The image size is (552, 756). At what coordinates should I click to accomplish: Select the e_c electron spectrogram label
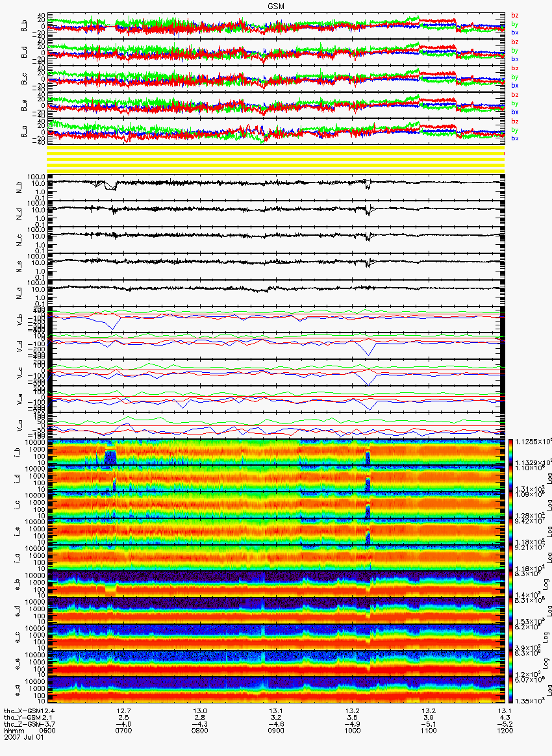[x=18, y=637]
